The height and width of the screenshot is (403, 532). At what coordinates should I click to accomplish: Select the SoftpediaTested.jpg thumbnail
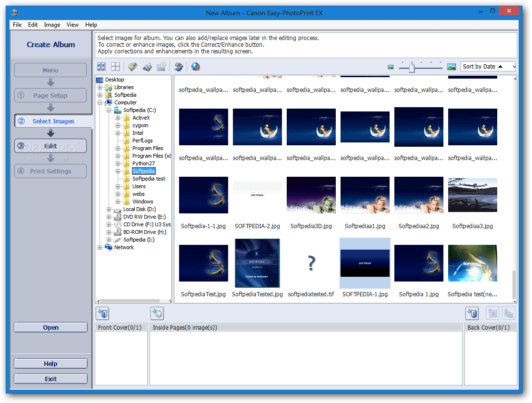click(257, 263)
